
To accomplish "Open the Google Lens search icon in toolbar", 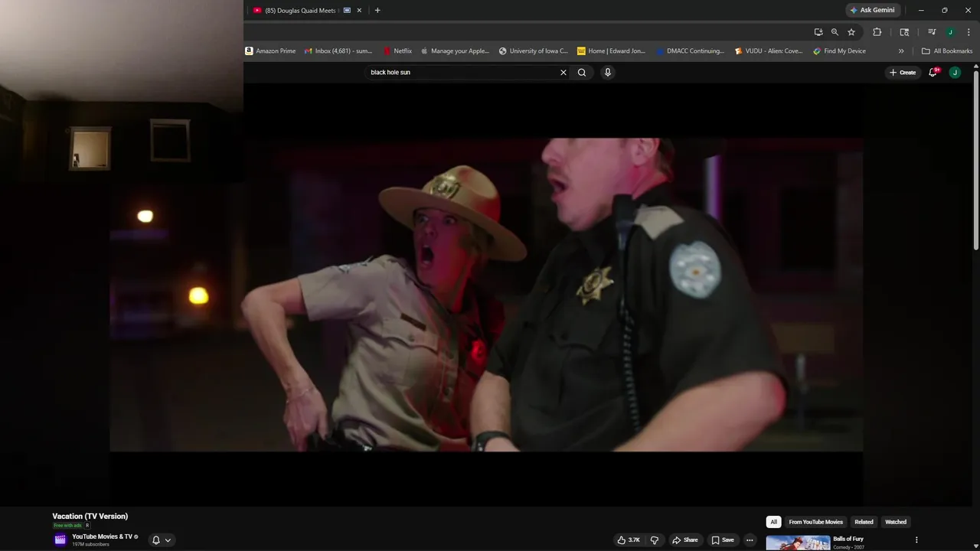I will [904, 32].
